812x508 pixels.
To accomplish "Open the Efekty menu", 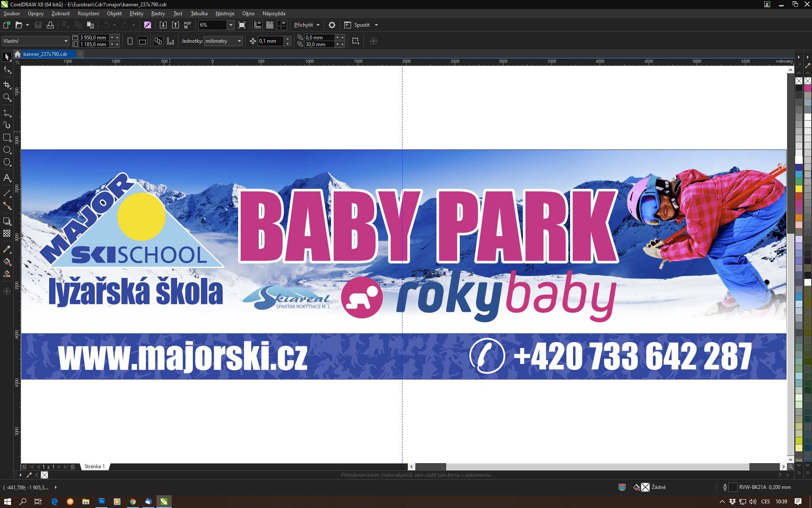I will [x=136, y=14].
